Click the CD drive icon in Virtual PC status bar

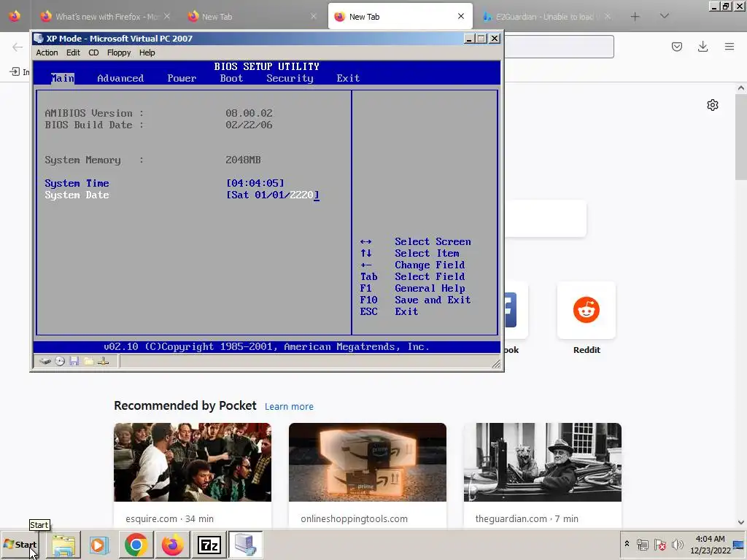(60, 362)
